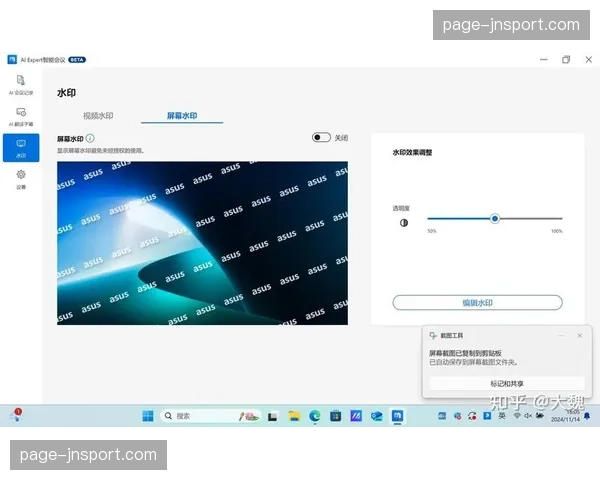Image resolution: width=600 pixels, height=480 pixels.
Task: Click the Windows Start button
Action: click(148, 415)
